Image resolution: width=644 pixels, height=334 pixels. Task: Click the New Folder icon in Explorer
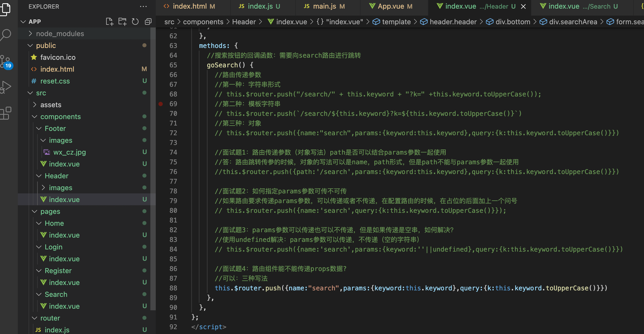tap(122, 22)
